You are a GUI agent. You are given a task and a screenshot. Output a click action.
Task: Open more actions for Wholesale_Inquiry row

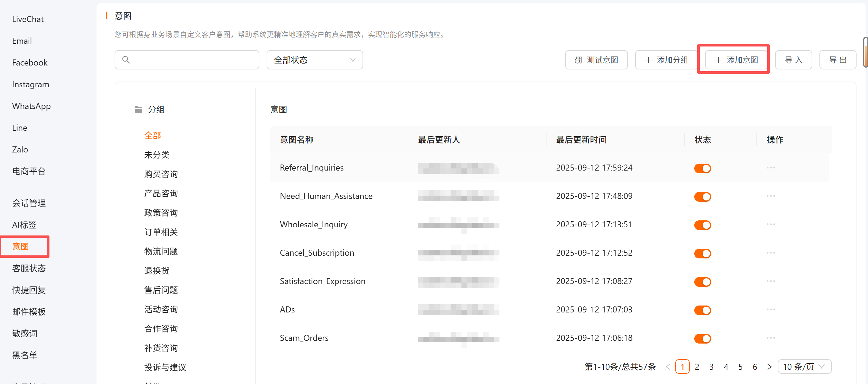point(770,224)
